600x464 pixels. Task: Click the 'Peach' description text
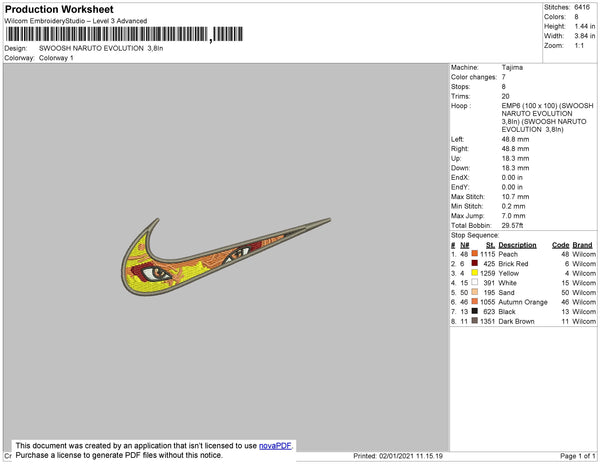508,254
